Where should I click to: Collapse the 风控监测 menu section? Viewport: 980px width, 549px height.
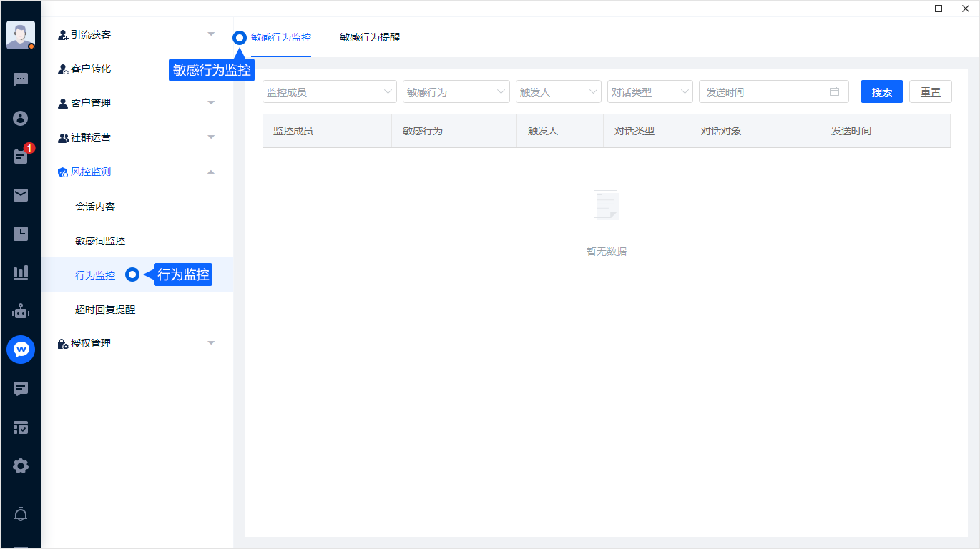(x=136, y=172)
